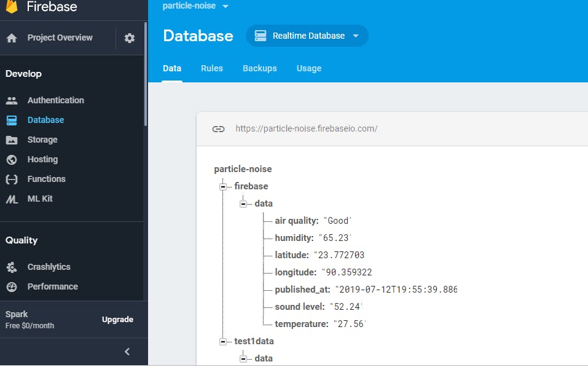Click the Authentication people icon

point(12,100)
